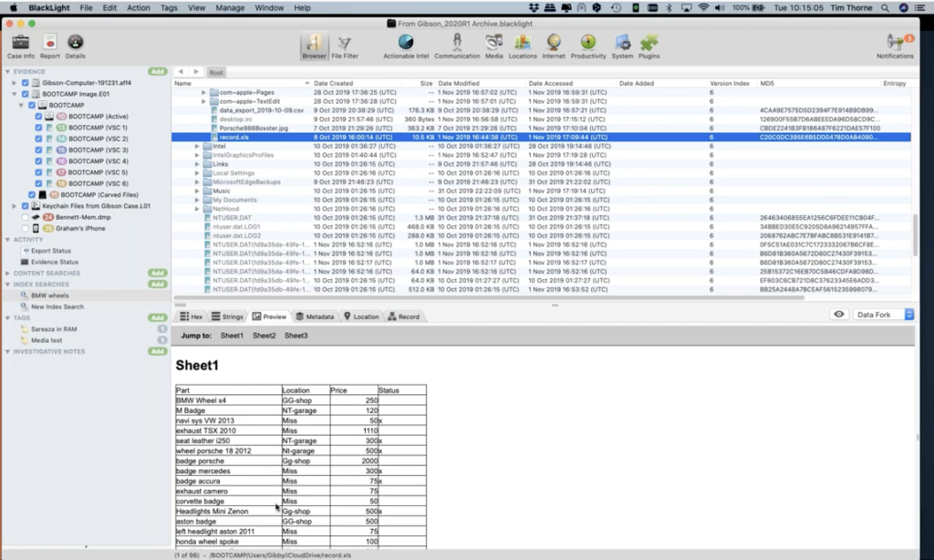Click the Add button for CONTENT SEARCHES
The height and width of the screenshot is (560, 934).
157,273
